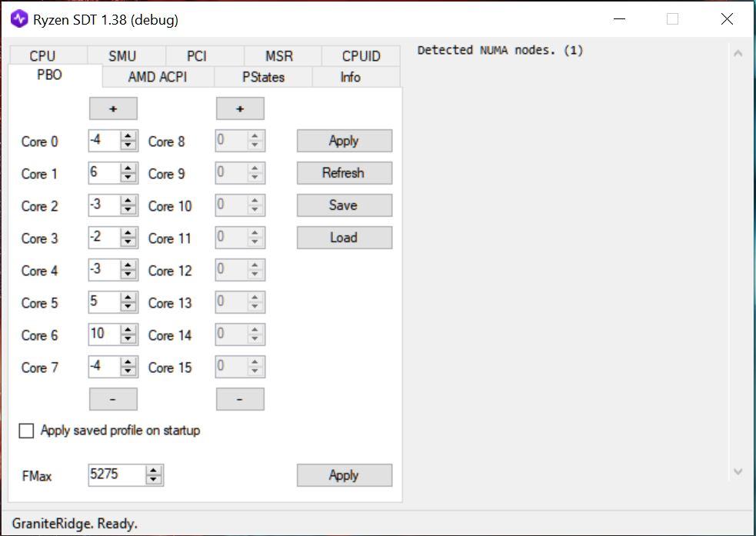Lower FMax value with down arrow
The image size is (756, 536).
[154, 480]
